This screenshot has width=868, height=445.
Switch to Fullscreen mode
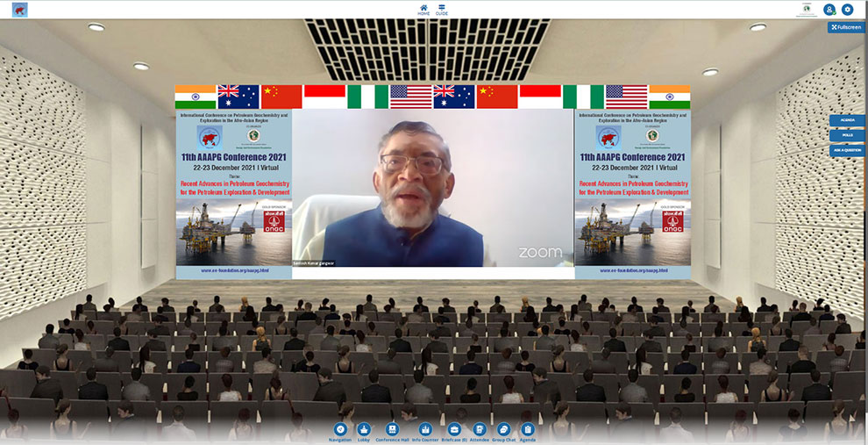point(845,27)
